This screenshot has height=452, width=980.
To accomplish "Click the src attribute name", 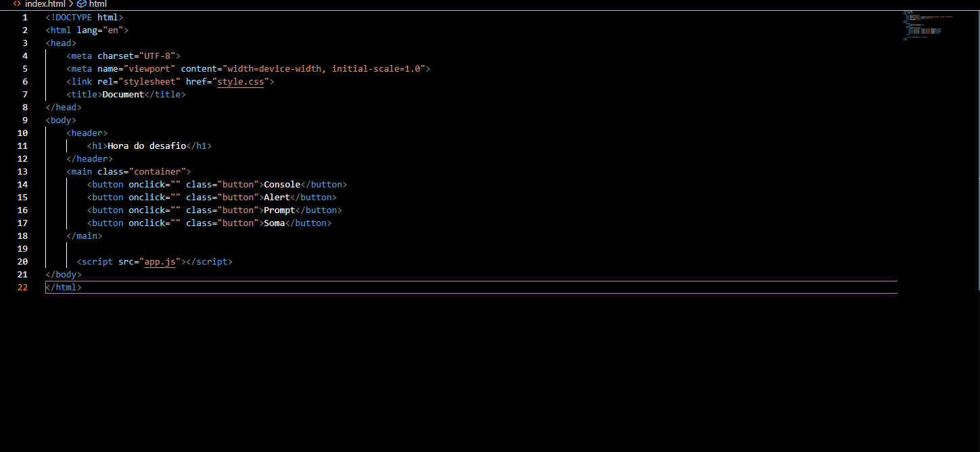I will [x=126, y=262].
